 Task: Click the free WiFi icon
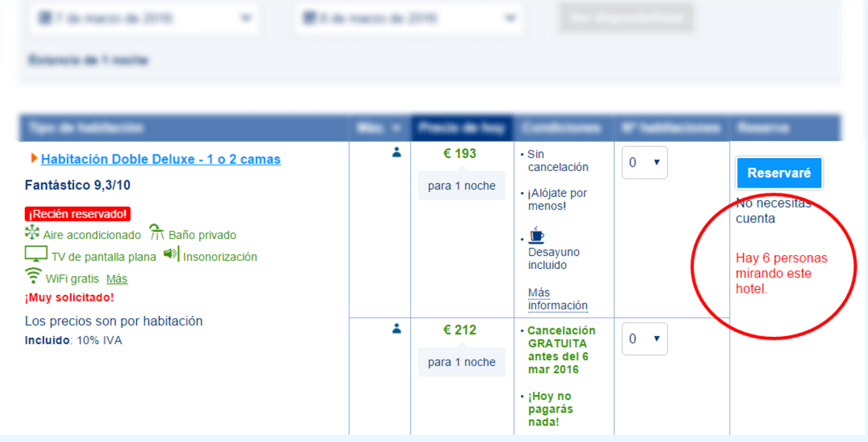point(33,276)
